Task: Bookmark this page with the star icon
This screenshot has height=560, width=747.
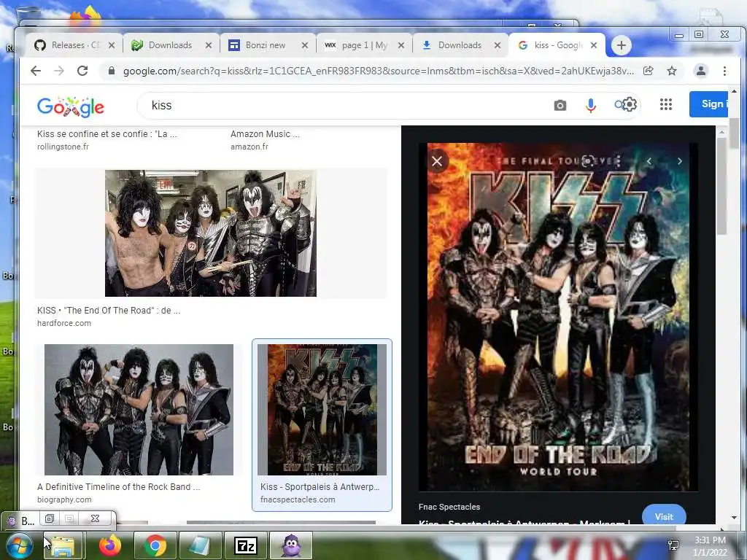Action: coord(672,71)
